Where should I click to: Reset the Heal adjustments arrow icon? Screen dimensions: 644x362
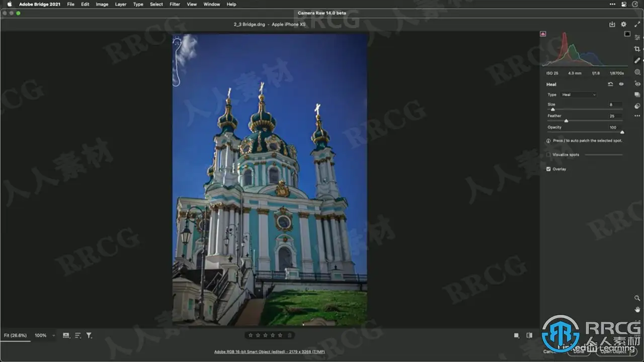610,84
